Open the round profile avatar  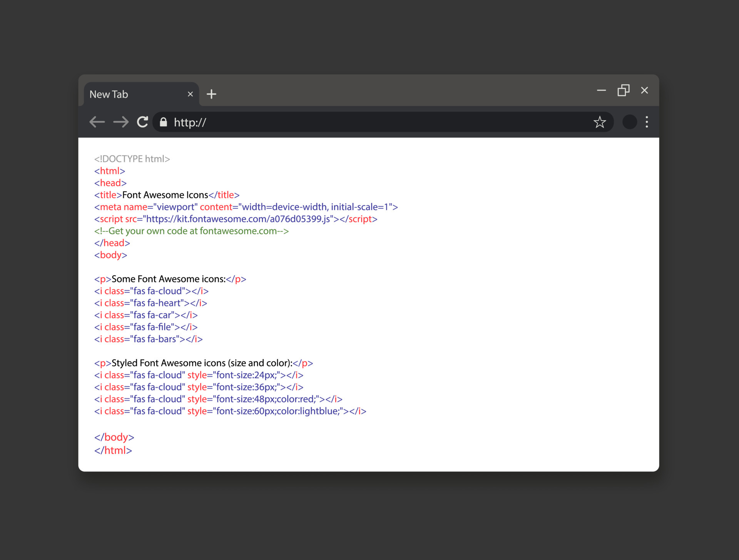pos(629,122)
